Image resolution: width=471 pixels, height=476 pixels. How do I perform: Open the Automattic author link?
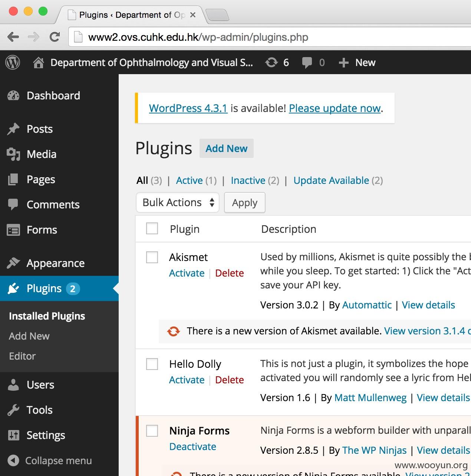[x=367, y=305]
